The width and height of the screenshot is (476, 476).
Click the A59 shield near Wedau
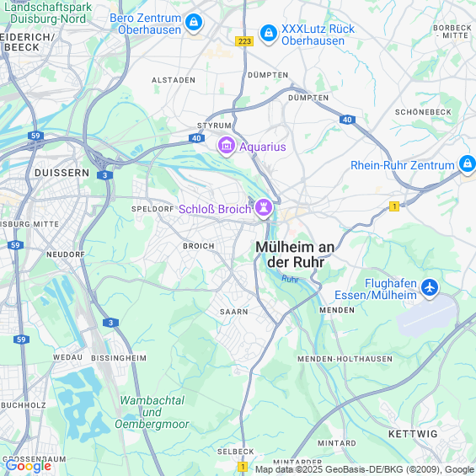(21, 340)
